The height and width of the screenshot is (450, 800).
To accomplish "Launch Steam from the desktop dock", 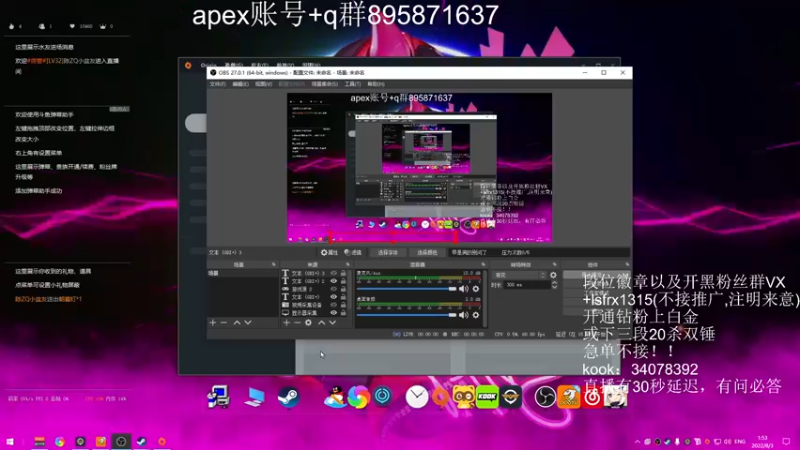I will [x=288, y=397].
